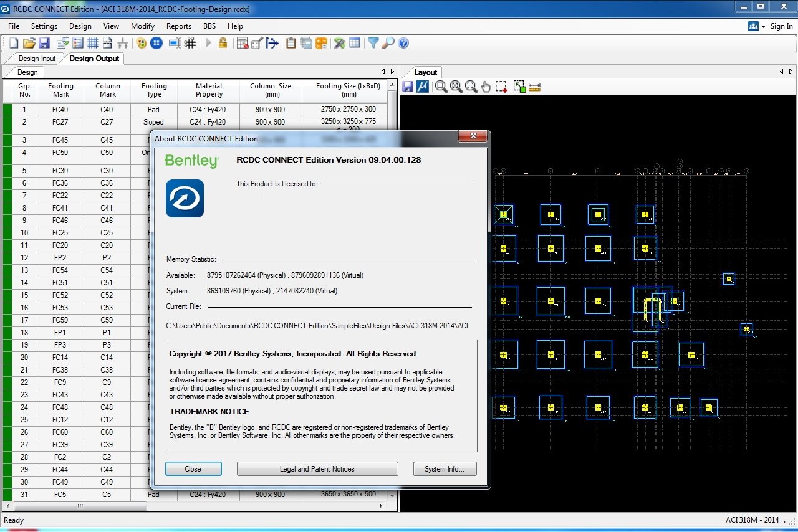Viewport: 798px width, 532px height.
Task: Click the padlock icon in toolbar
Action: click(x=223, y=43)
